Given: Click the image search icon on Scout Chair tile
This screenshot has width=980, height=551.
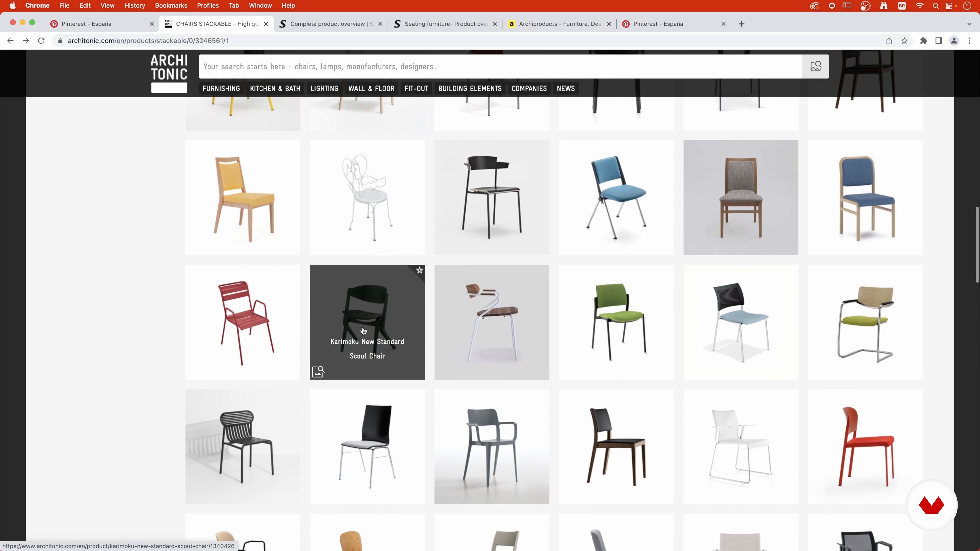Looking at the screenshot, I should (x=318, y=371).
